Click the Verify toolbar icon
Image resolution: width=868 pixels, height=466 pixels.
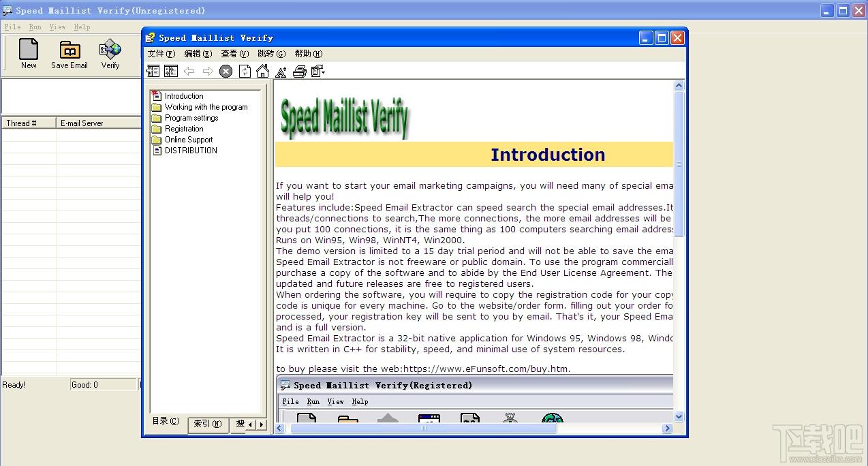pos(110,54)
